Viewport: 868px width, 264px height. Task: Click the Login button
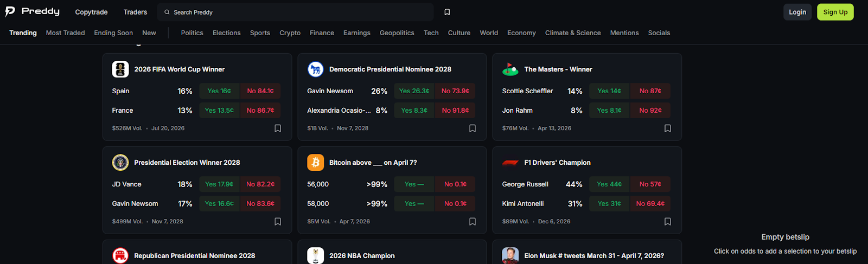click(x=797, y=12)
